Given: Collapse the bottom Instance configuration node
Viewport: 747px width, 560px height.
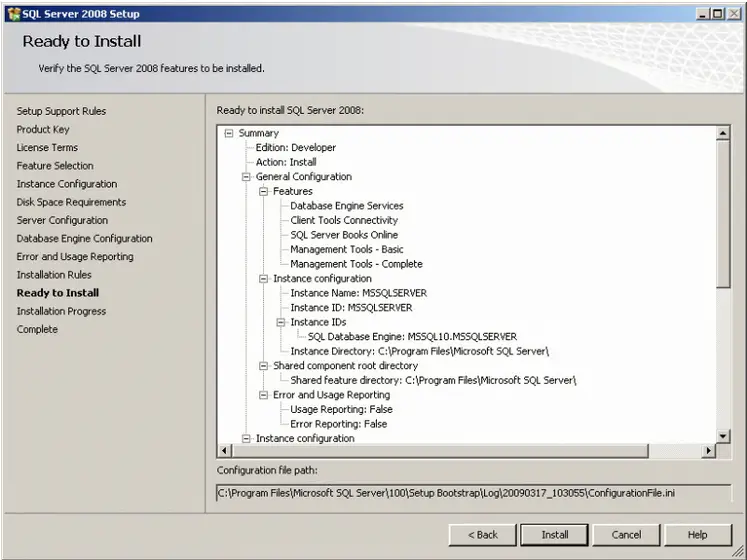Looking at the screenshot, I should 246,438.
